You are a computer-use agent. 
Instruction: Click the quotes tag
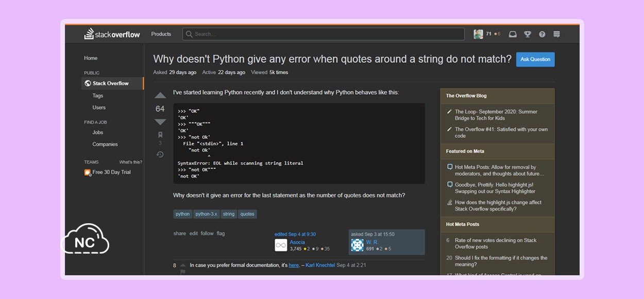tap(247, 214)
